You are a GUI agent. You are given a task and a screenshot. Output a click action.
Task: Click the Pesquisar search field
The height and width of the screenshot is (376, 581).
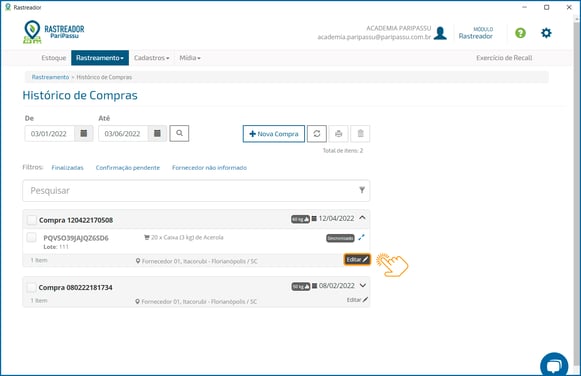point(196,191)
